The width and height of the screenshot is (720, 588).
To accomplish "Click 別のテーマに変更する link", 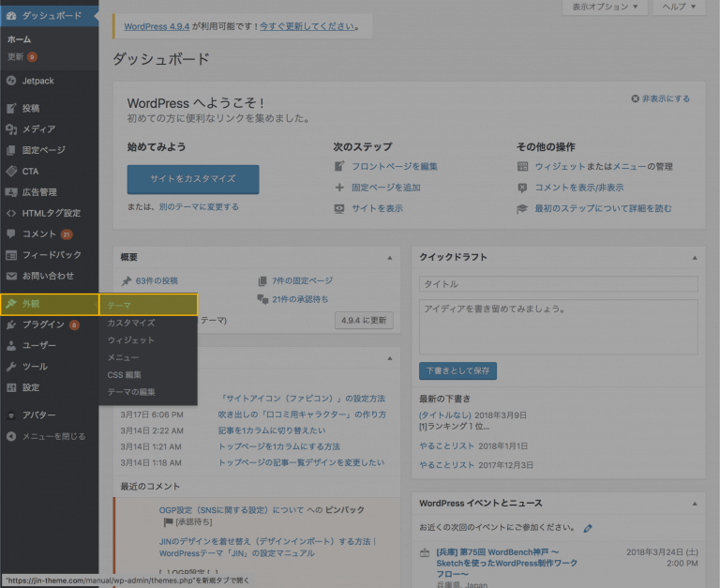I will [199, 206].
